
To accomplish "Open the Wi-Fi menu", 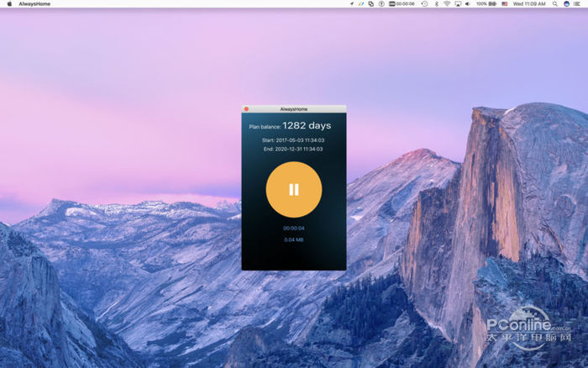I will pyautogui.click(x=447, y=3).
